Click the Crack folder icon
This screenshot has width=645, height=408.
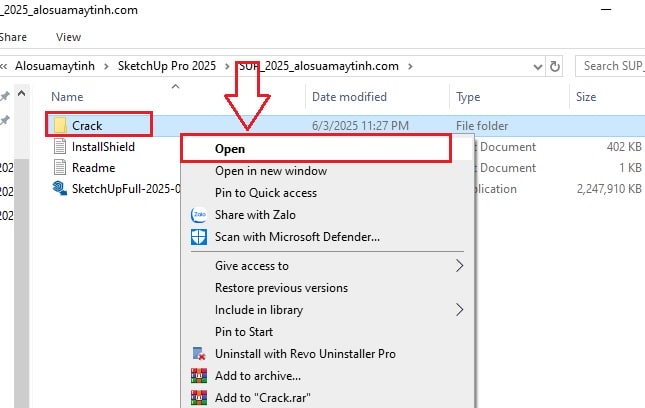click(60, 125)
